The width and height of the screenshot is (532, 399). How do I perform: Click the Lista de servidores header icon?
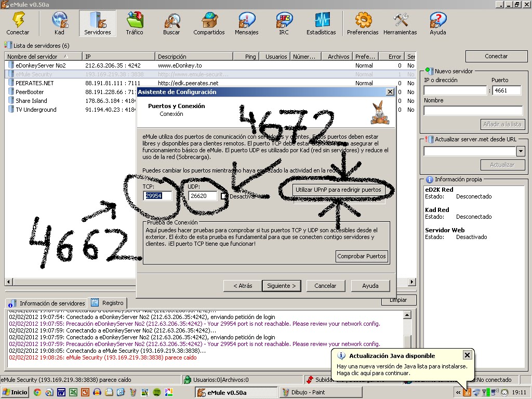tap(8, 45)
